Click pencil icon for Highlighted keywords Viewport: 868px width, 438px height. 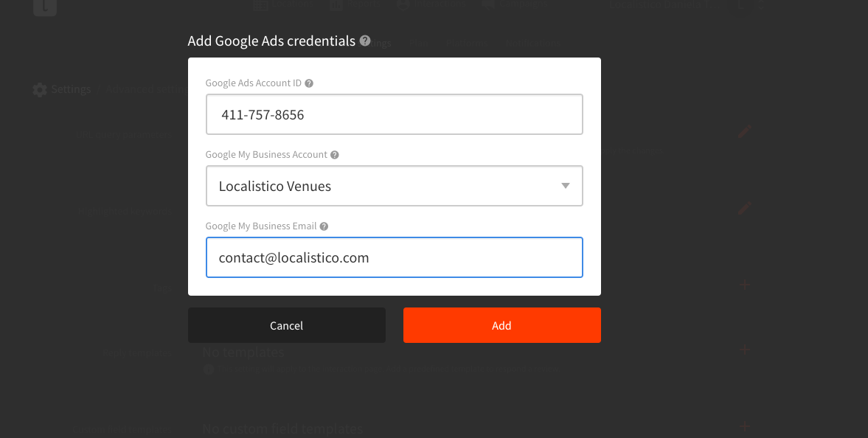pos(745,208)
